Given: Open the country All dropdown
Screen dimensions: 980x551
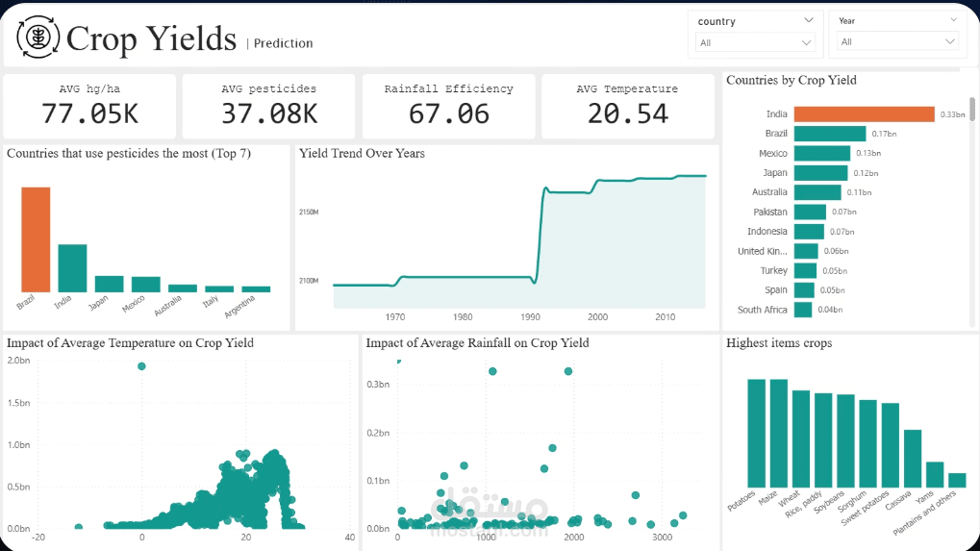Looking at the screenshot, I should tap(755, 42).
